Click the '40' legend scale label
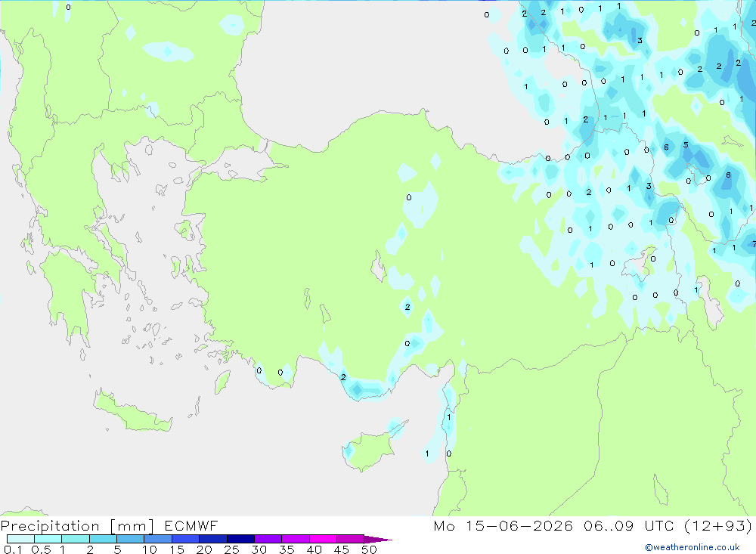 point(314,549)
